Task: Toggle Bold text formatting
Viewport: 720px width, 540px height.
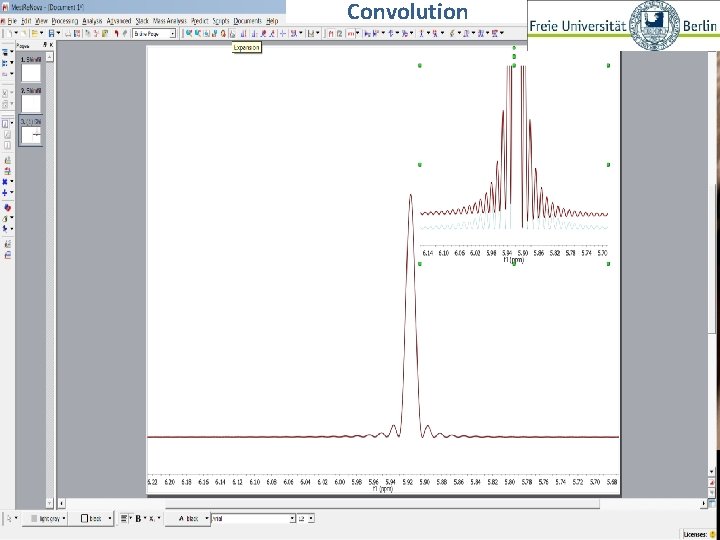Action: click(x=138, y=518)
